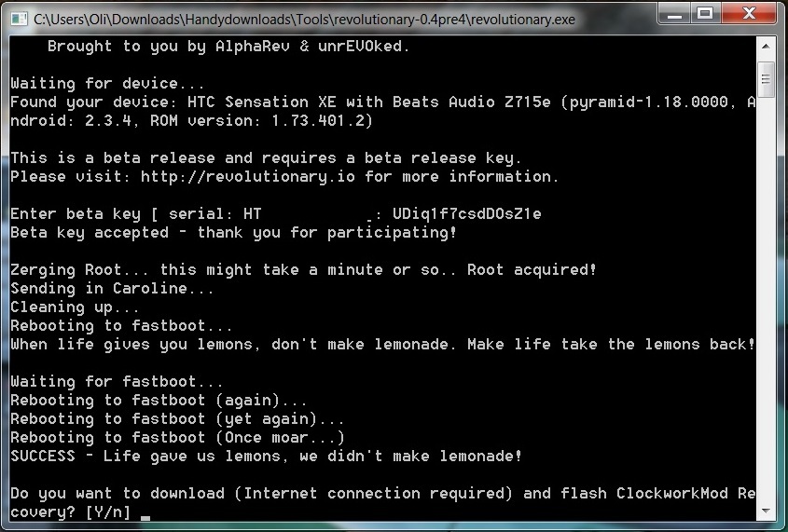Click the 'Found your device: HTC Sensation' line
This screenshot has height=532, width=788.
[382, 102]
